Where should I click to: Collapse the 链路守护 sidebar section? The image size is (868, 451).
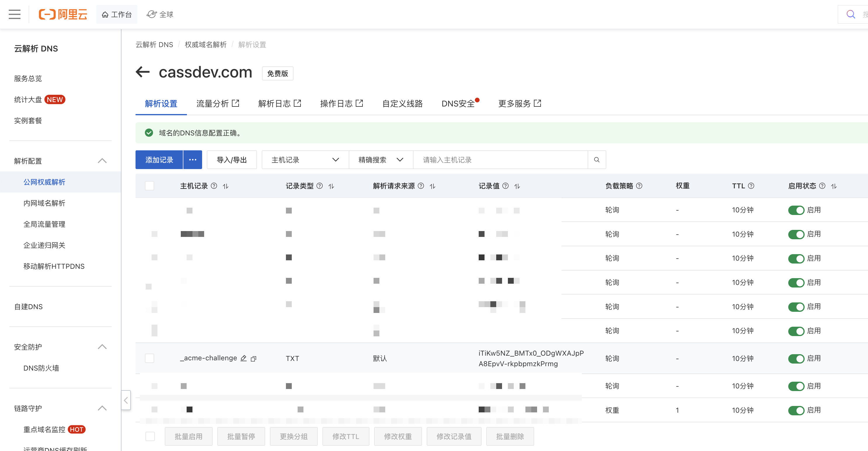pos(102,408)
